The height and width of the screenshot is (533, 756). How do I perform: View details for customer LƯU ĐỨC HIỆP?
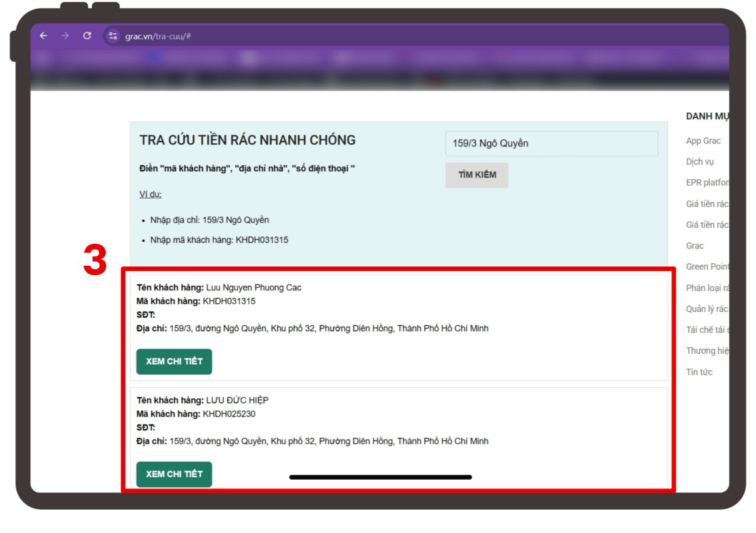(174, 474)
